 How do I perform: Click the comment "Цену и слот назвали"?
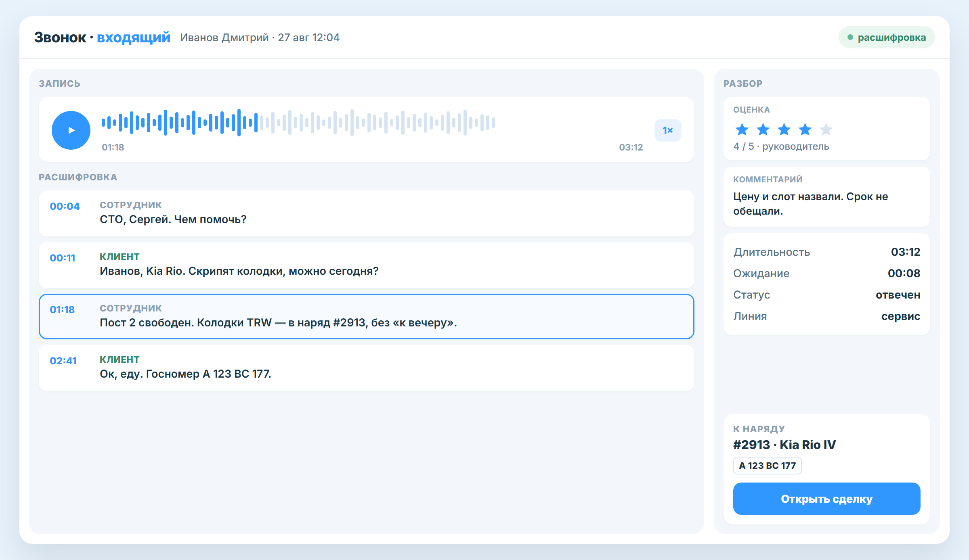(811, 204)
